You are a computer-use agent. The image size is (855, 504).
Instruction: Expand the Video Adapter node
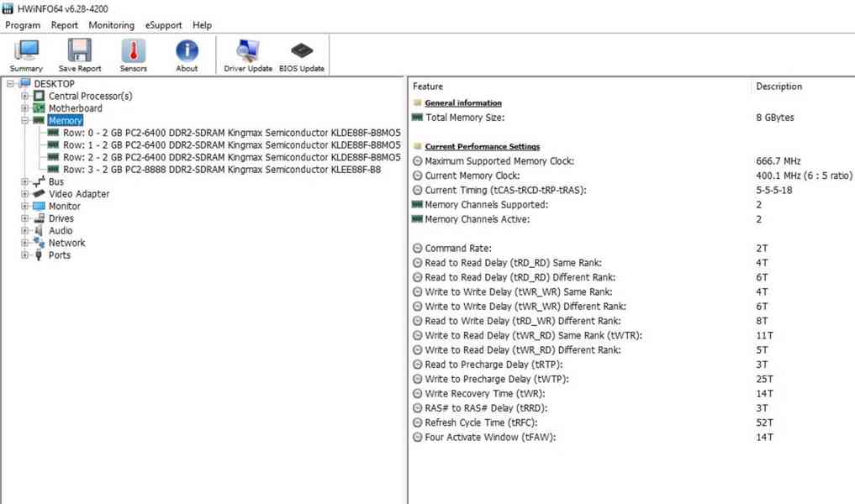tap(24, 193)
